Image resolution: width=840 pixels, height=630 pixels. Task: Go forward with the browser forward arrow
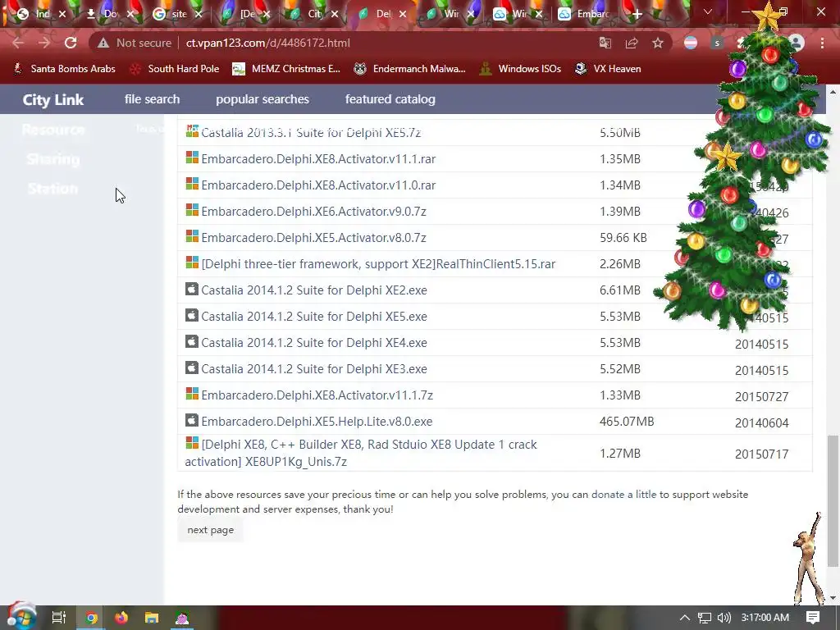(x=44, y=43)
